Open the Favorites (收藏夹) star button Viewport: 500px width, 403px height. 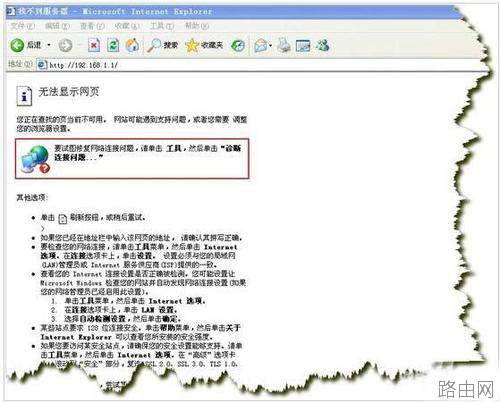point(204,45)
